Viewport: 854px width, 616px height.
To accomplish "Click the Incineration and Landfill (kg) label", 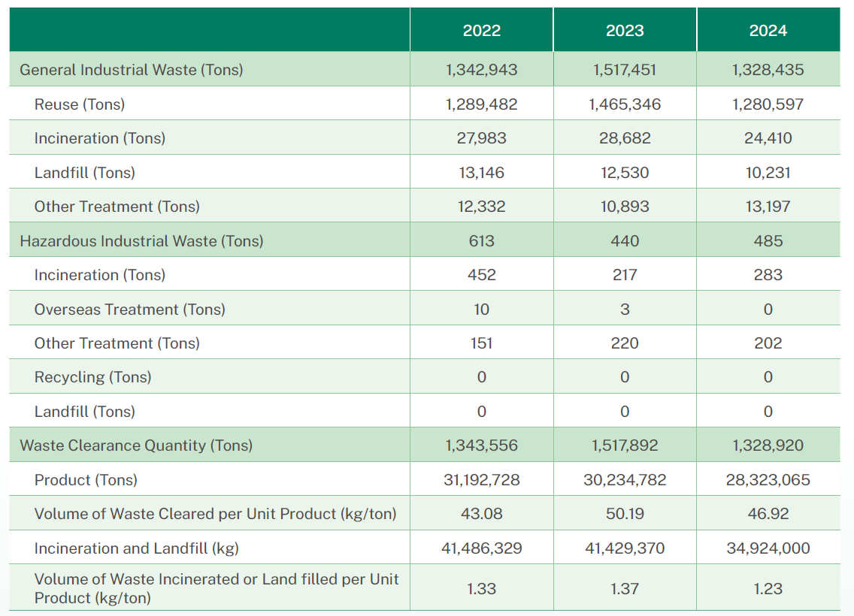I will pos(136,548).
